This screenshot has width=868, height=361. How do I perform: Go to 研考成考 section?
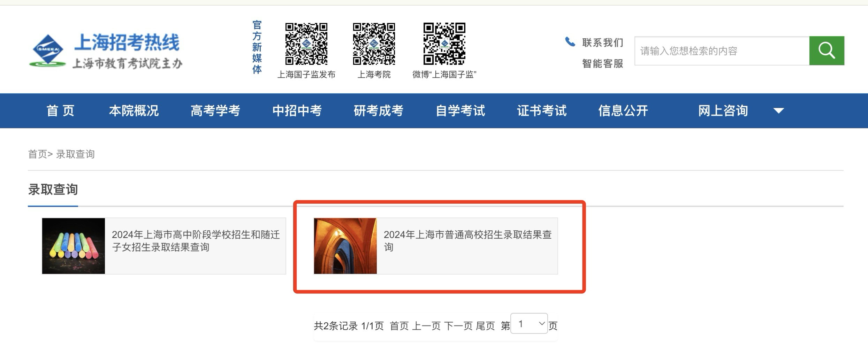[x=379, y=111]
